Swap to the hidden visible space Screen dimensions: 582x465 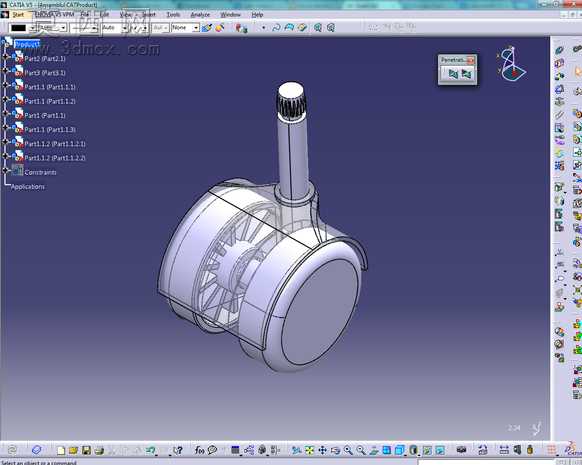pos(440,451)
